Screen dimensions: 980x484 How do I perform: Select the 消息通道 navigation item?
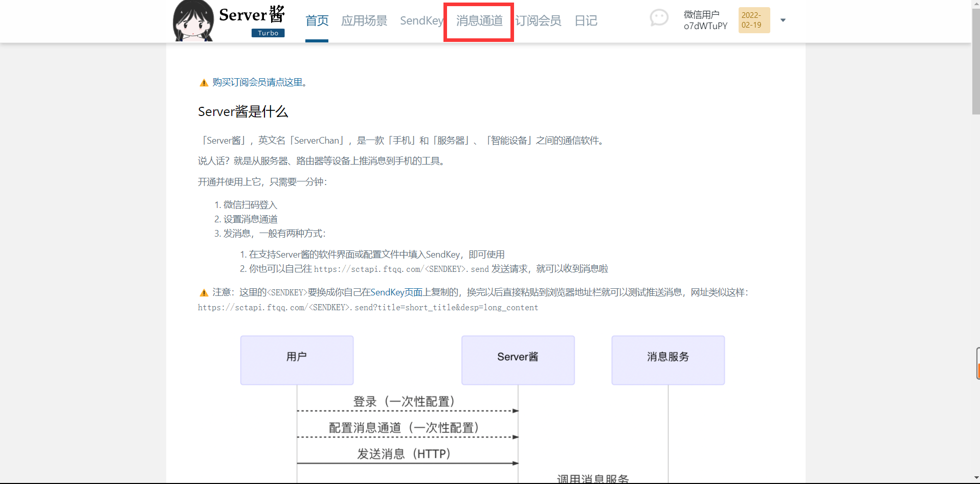(x=479, y=20)
